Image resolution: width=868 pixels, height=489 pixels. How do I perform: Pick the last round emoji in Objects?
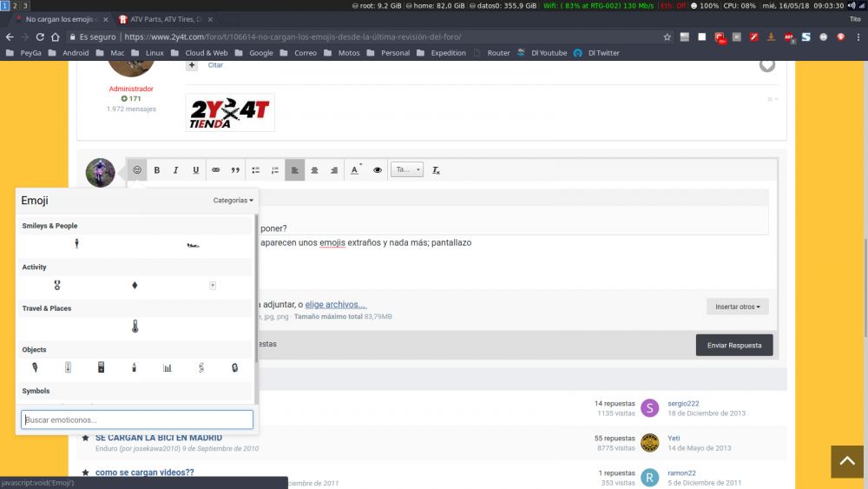click(x=234, y=367)
